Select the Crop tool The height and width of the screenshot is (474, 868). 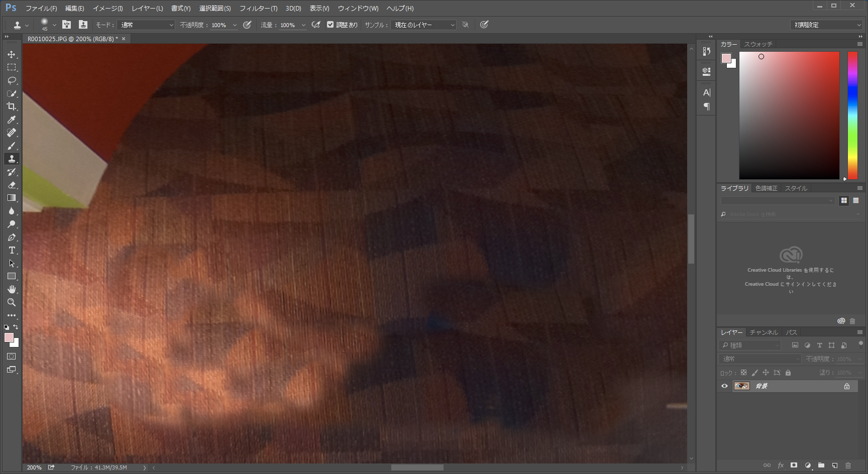[x=12, y=106]
